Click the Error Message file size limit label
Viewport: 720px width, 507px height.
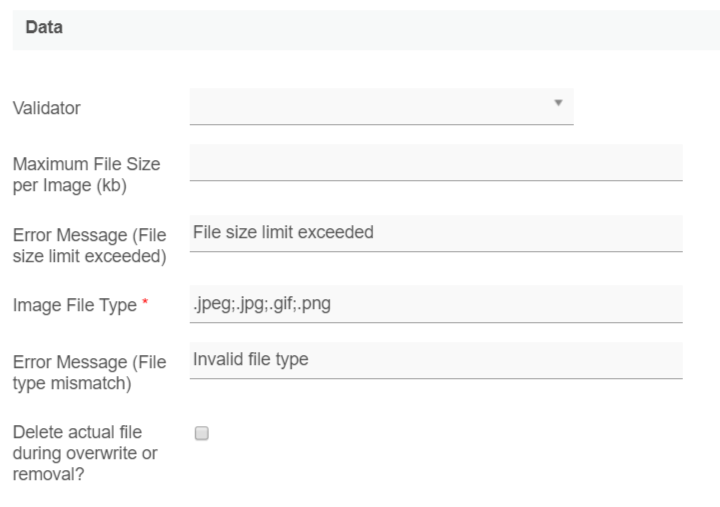pyautogui.click(x=89, y=245)
